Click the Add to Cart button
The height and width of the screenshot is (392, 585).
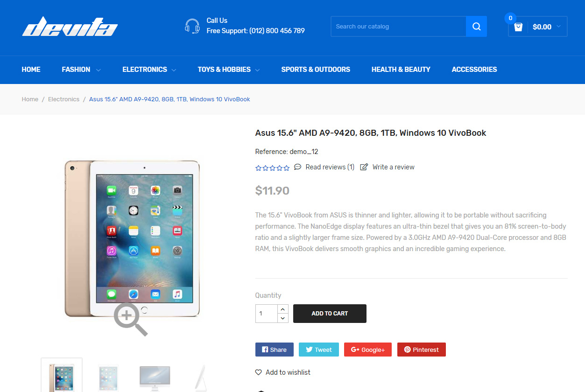point(330,314)
